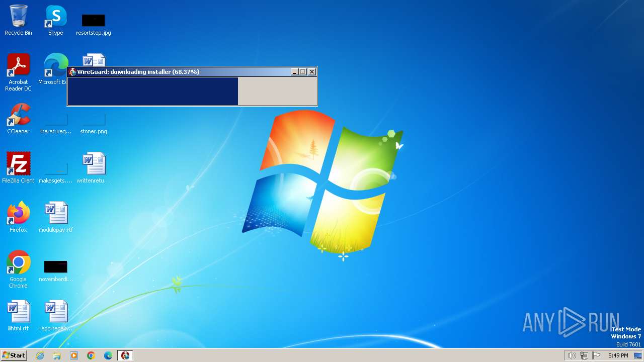Image resolution: width=644 pixels, height=362 pixels.
Task: Click the WireGuard window title icon
Action: click(72, 72)
